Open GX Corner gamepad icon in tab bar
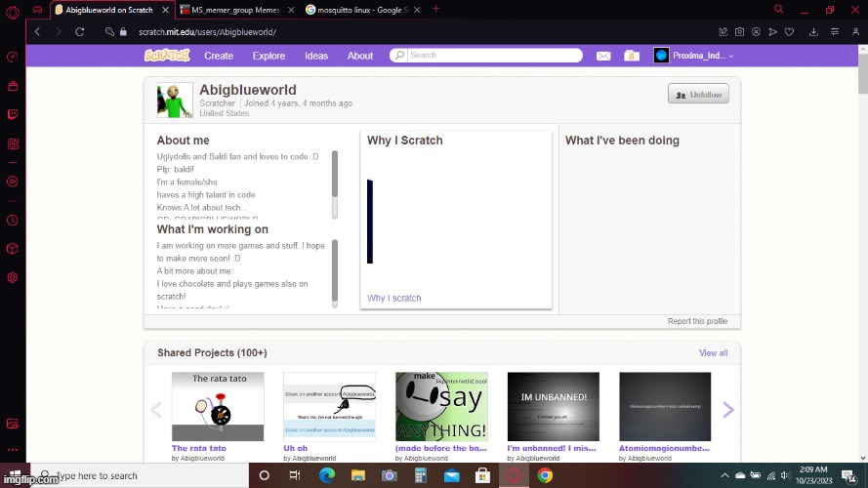 click(x=37, y=10)
